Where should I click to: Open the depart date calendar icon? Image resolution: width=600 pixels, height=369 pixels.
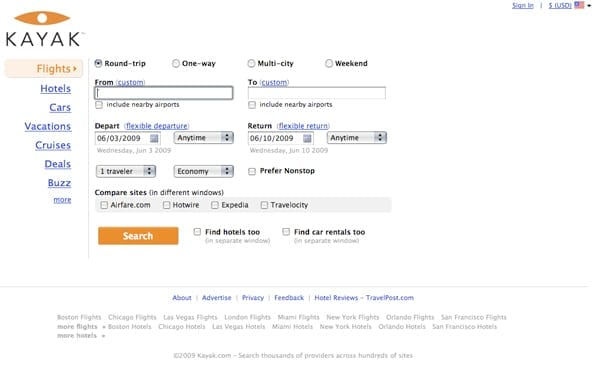pos(154,138)
